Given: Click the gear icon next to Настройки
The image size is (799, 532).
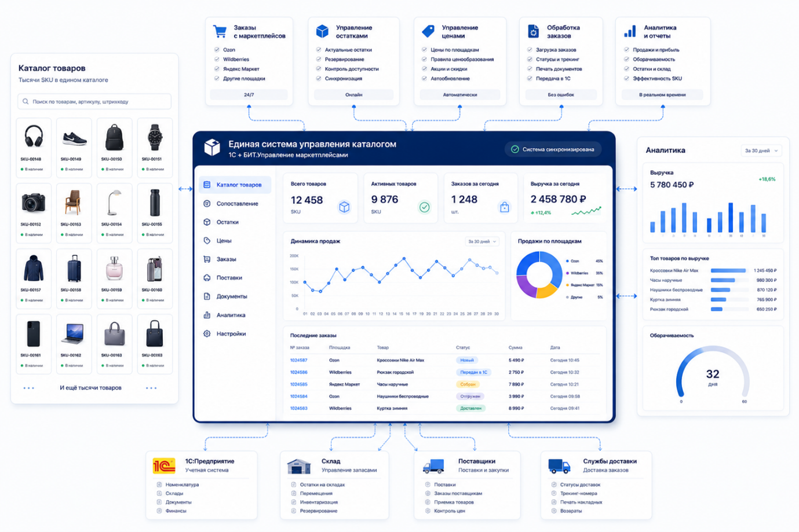Looking at the screenshot, I should pos(207,333).
